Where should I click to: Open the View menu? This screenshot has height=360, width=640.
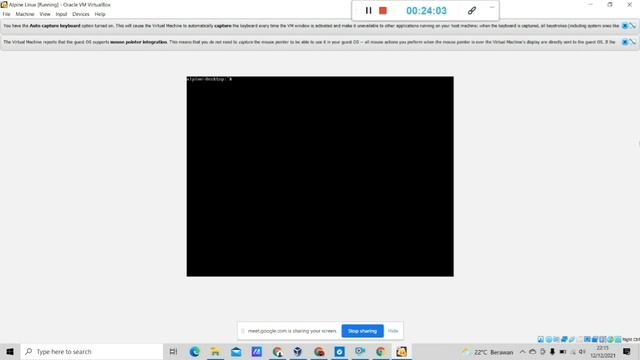point(44,14)
